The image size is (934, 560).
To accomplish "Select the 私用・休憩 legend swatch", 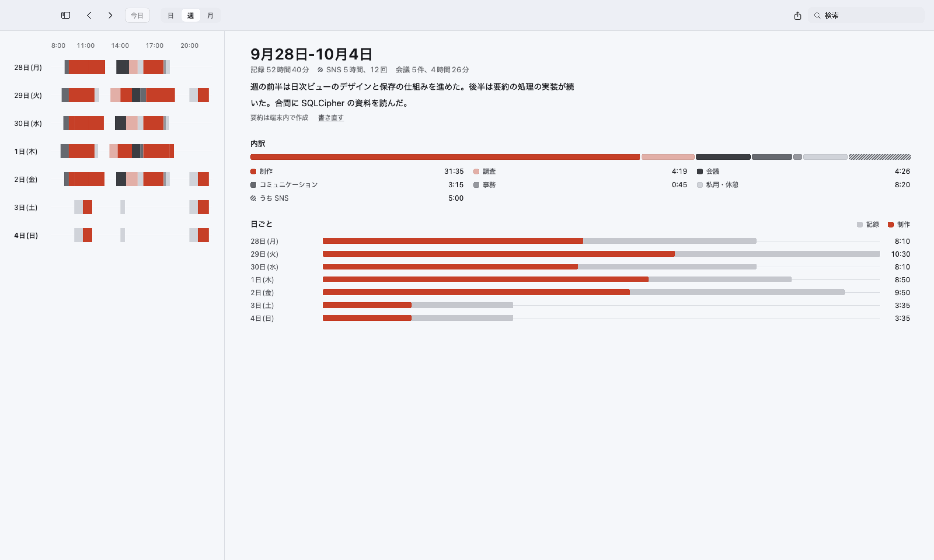I will [x=700, y=185].
